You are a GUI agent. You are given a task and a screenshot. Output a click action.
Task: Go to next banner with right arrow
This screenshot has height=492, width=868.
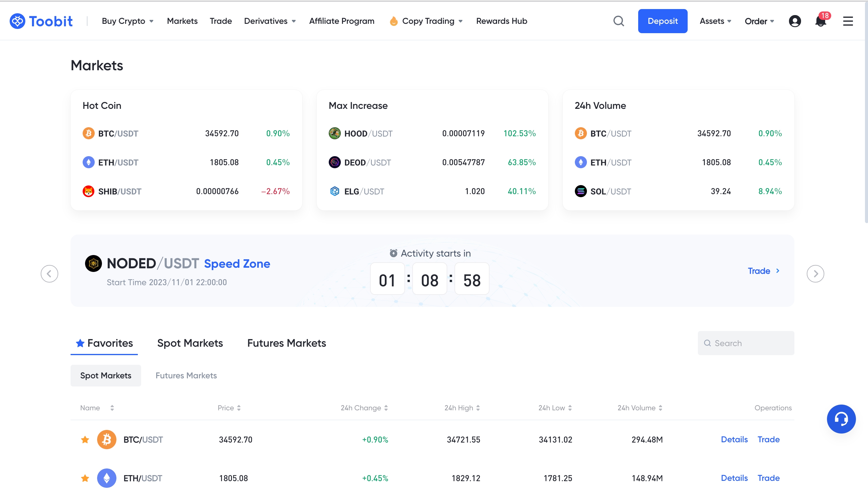[815, 274]
